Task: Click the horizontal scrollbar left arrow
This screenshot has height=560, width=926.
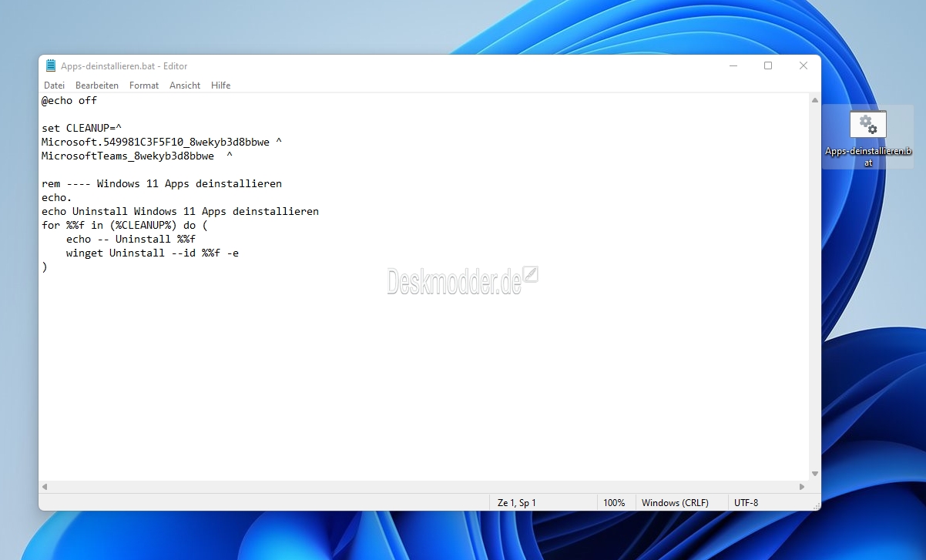Action: click(x=45, y=487)
